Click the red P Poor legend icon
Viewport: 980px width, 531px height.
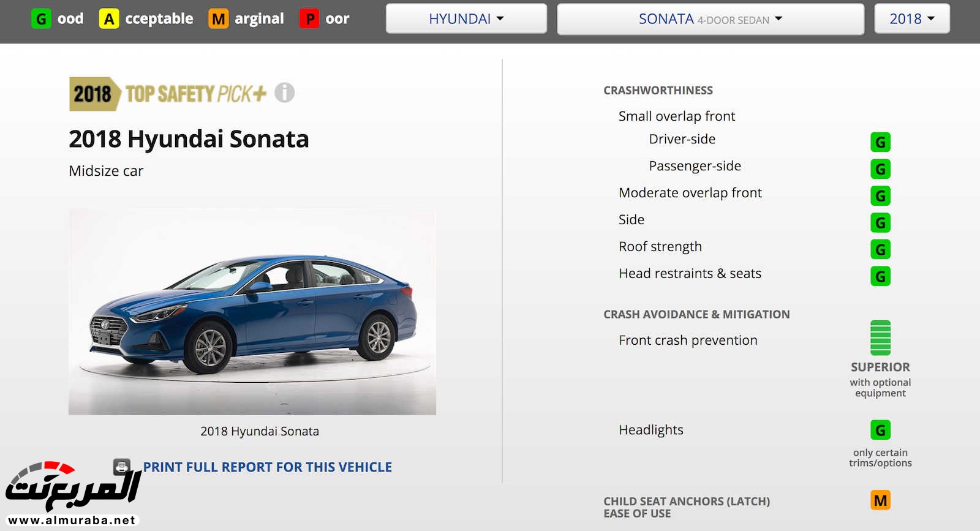309,19
